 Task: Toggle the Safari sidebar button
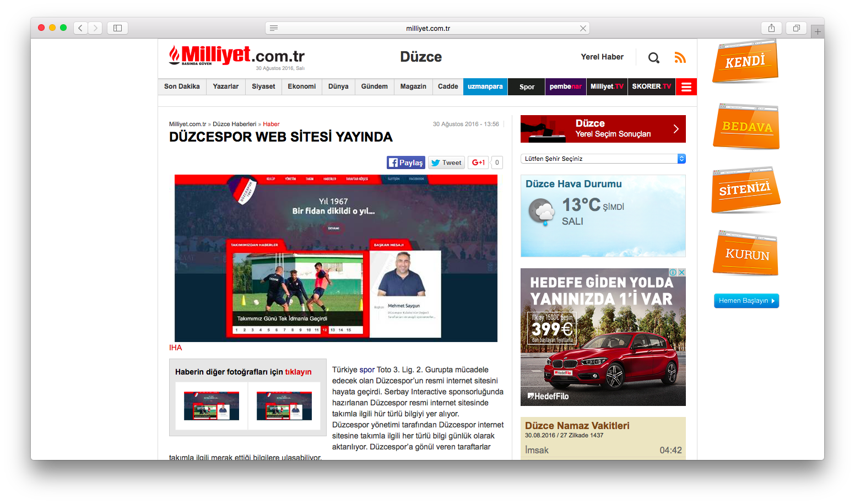[x=117, y=28]
